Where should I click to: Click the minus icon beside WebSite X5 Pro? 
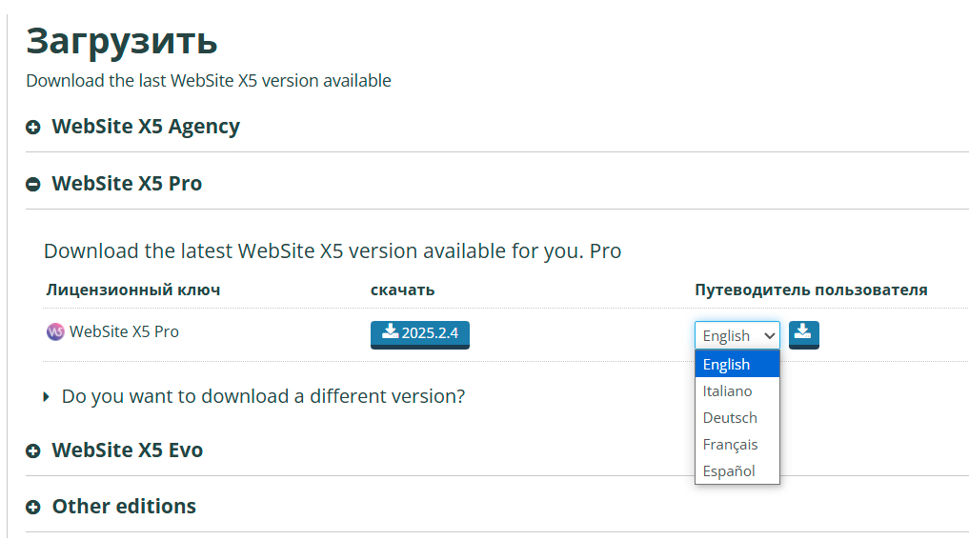[x=32, y=184]
